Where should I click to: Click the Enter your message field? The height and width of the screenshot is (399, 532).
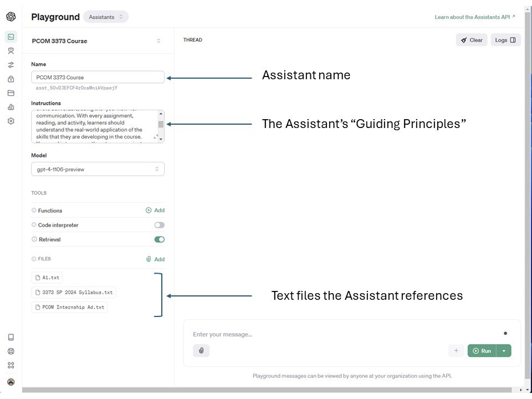(346, 334)
